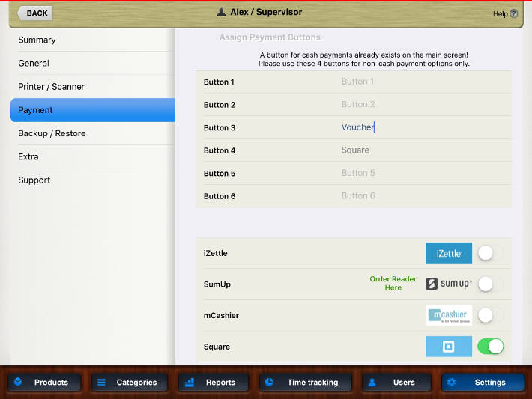Switch on the mCashier toggle
The width and height of the screenshot is (532, 399).
coord(490,315)
